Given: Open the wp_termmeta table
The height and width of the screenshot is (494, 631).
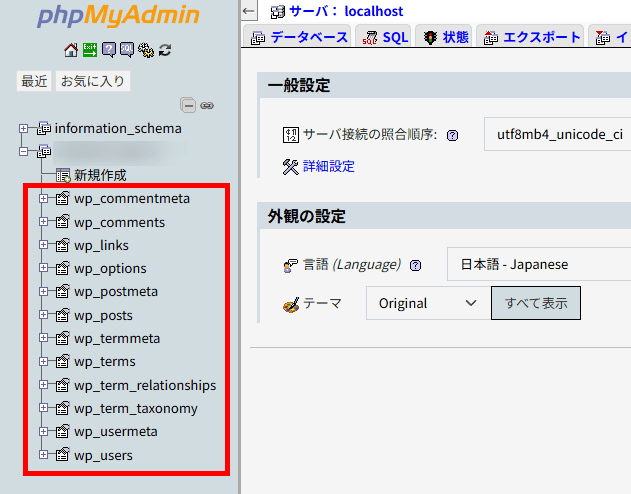Looking at the screenshot, I should click(117, 339).
